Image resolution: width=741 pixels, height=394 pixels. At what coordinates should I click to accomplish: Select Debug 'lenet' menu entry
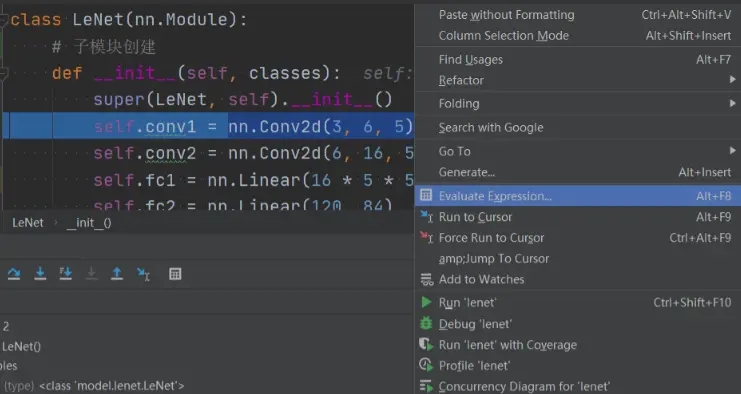pos(577,324)
